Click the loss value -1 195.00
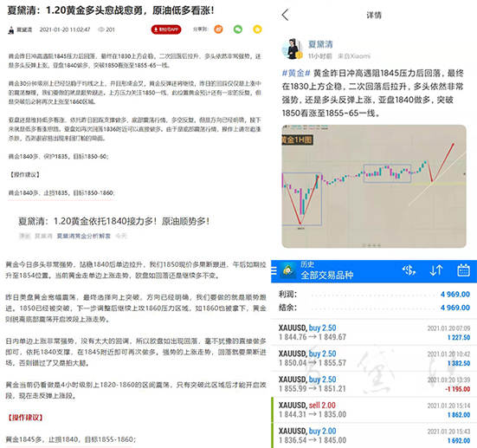 [x=457, y=389]
